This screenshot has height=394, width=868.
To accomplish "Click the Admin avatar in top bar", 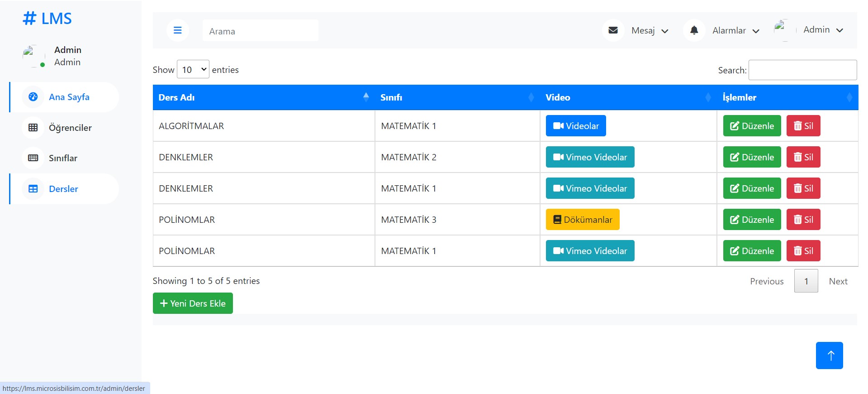I will pyautogui.click(x=781, y=29).
